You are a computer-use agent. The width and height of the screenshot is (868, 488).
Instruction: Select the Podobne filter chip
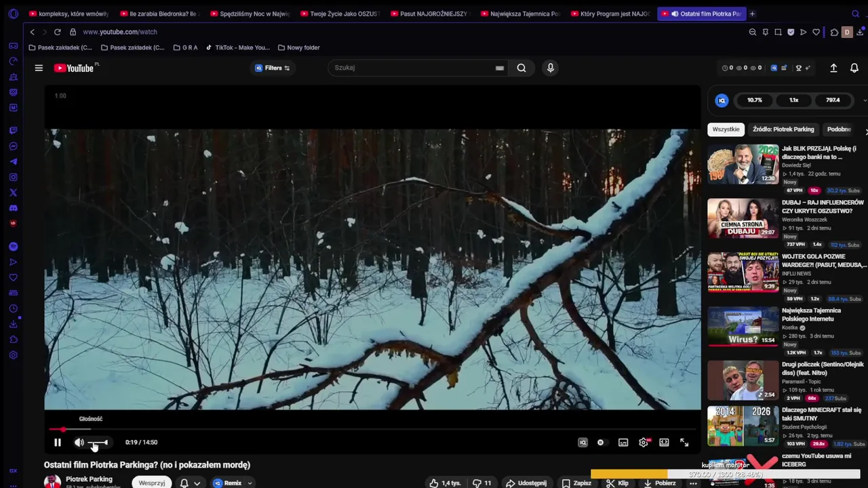tap(839, 129)
